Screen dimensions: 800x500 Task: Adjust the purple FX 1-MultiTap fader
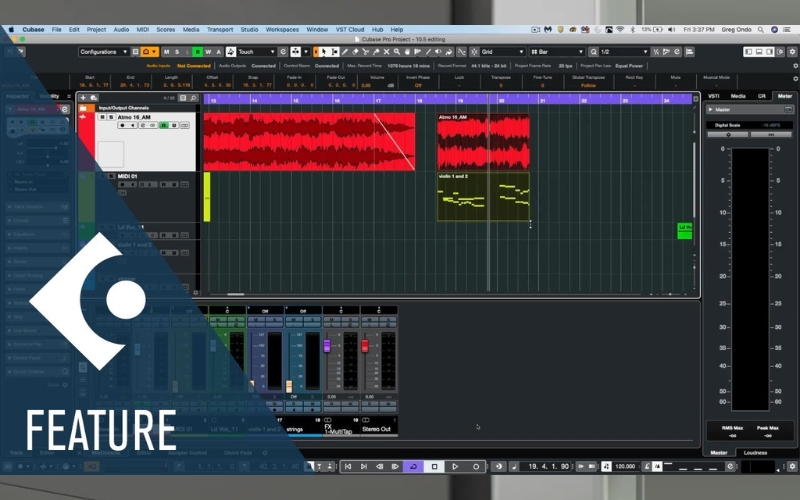[x=327, y=346]
